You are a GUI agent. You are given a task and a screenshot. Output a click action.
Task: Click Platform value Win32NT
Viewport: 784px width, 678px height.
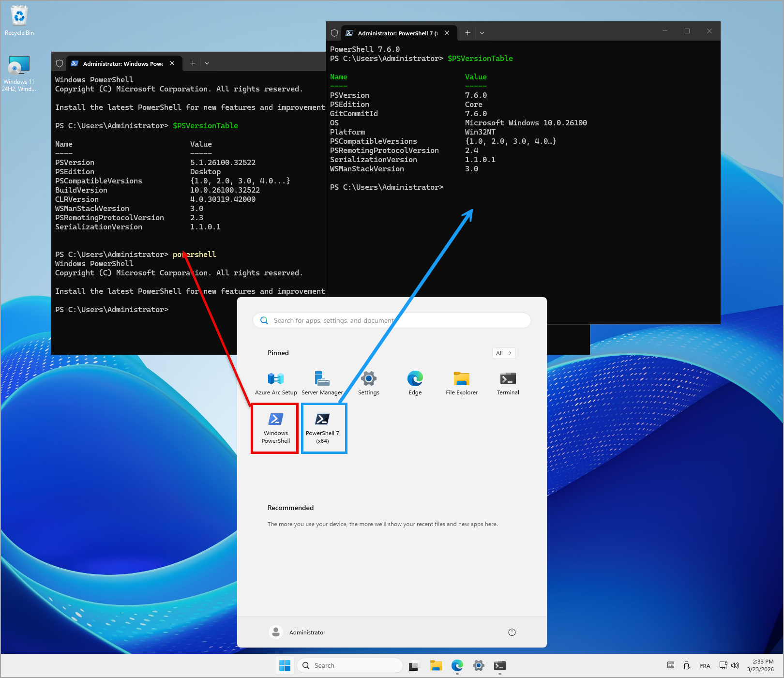tap(481, 132)
